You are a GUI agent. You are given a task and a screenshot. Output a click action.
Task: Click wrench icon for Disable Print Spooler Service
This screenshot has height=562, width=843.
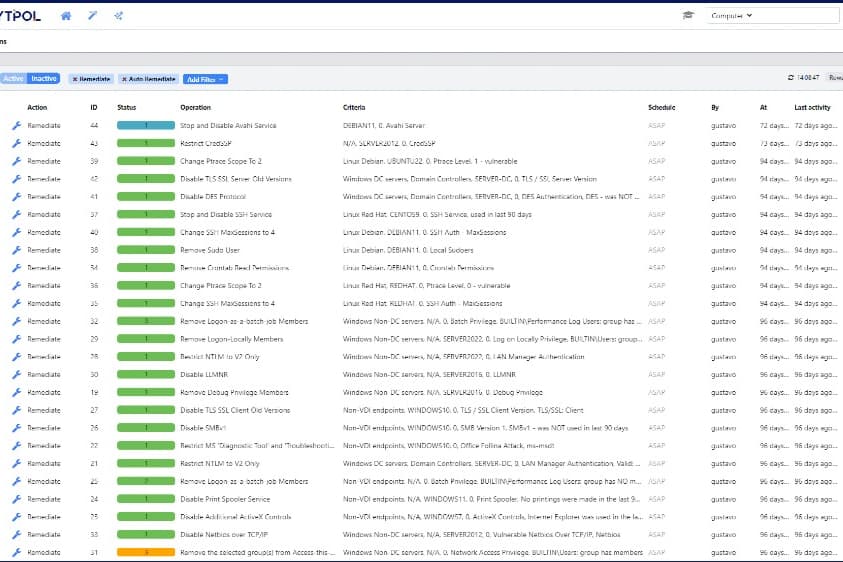tap(16, 499)
